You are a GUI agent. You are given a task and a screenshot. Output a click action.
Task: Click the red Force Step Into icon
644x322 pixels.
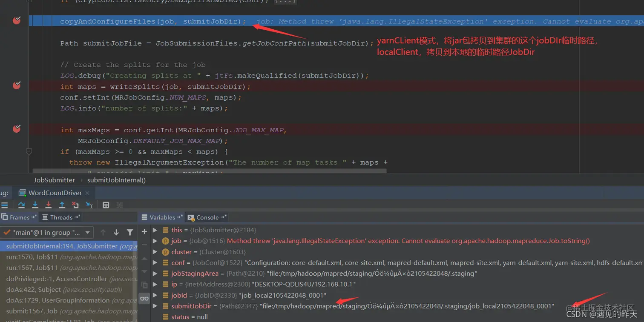[x=48, y=205]
